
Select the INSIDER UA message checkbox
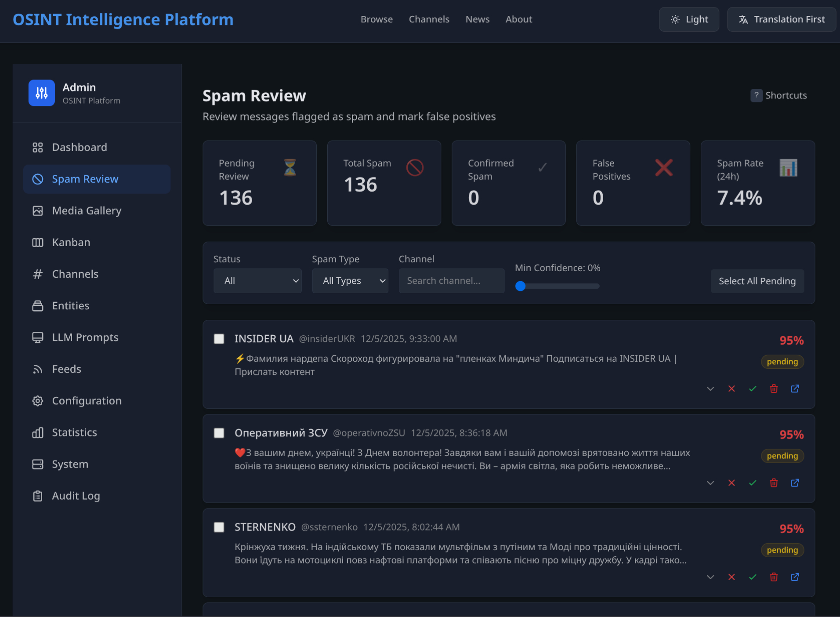pyautogui.click(x=219, y=339)
